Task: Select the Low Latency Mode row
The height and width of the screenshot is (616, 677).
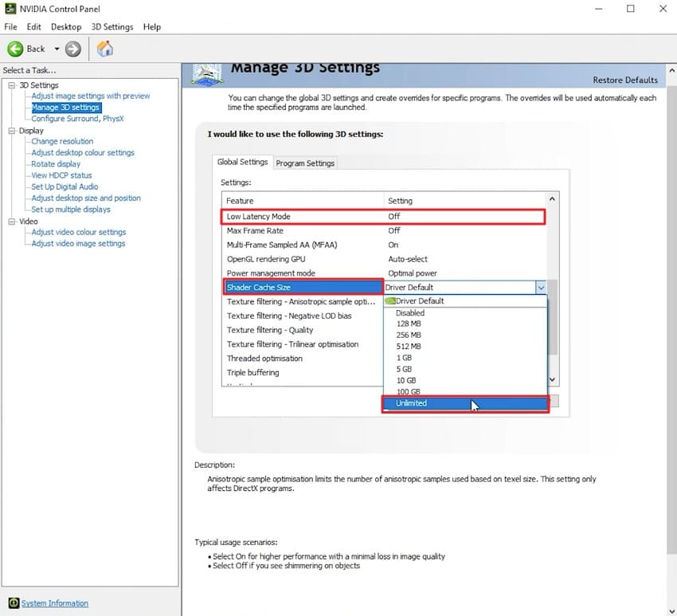Action: 383,217
